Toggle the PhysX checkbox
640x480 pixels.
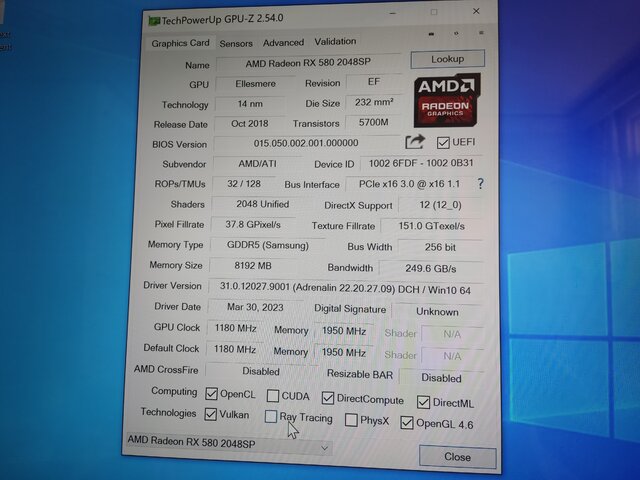click(351, 420)
